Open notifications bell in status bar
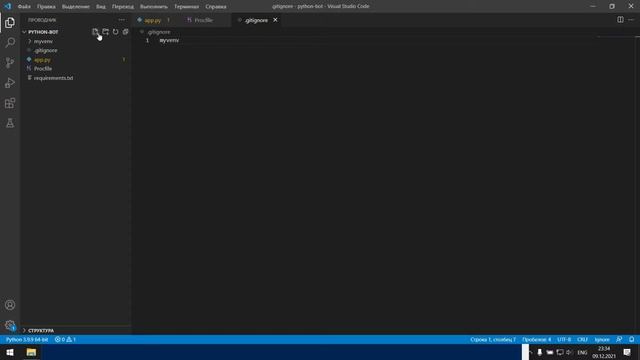640x360 pixels. [x=631, y=339]
